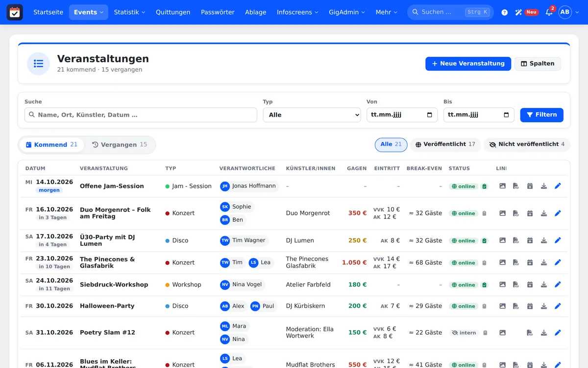
Task: Download the Offene Jam-Session event
Action: point(544,186)
